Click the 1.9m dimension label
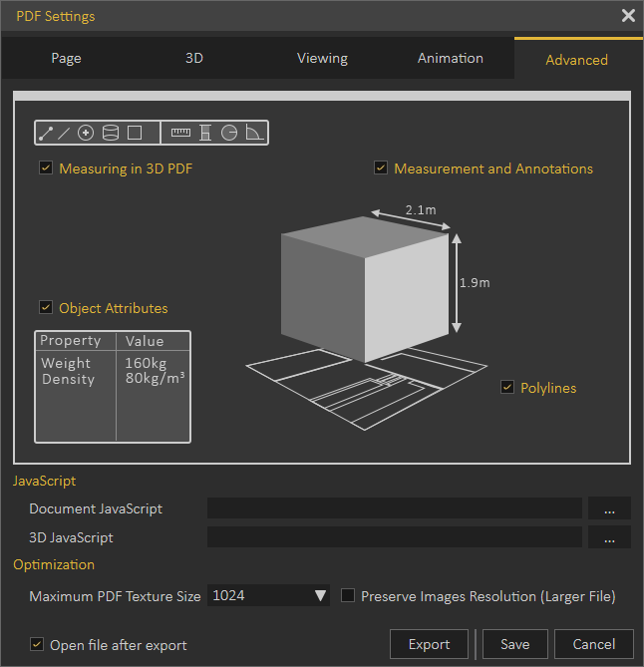The width and height of the screenshot is (644, 667). coord(475,283)
